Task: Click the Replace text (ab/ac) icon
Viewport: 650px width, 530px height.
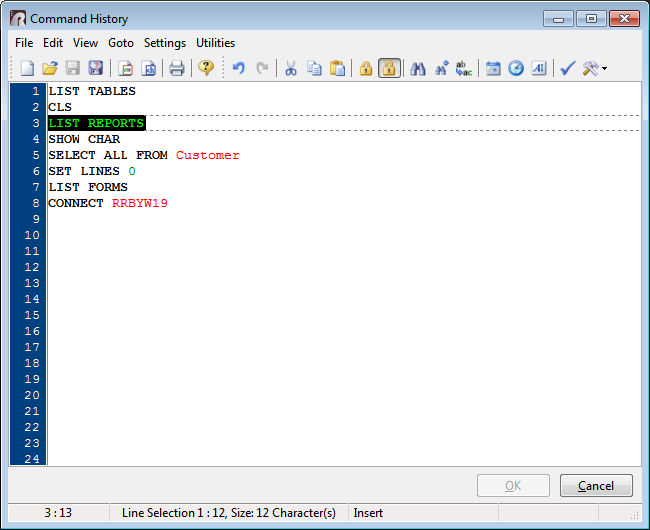Action: click(x=464, y=68)
